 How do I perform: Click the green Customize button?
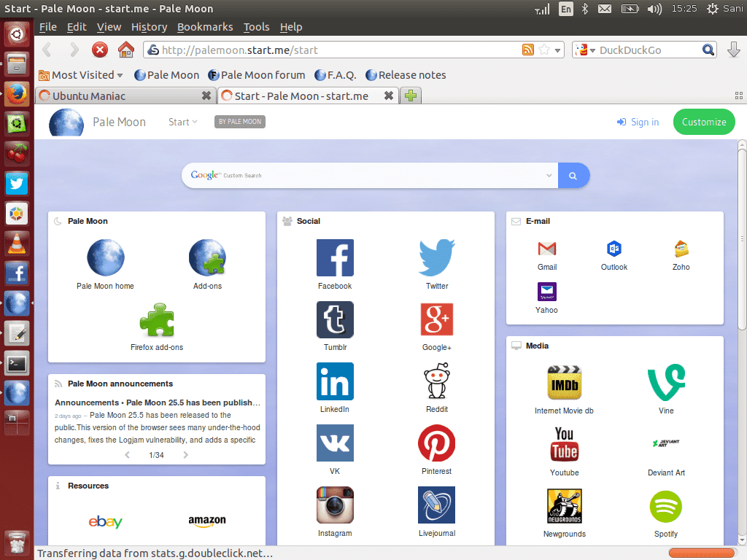pyautogui.click(x=704, y=122)
